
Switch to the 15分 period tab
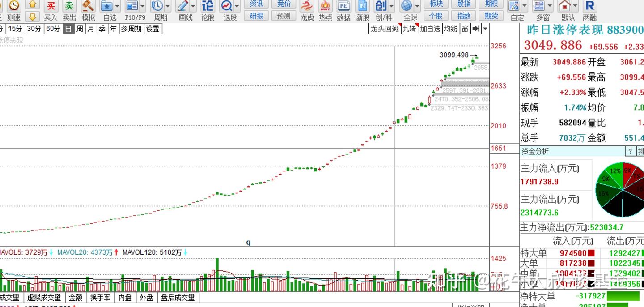15,29
